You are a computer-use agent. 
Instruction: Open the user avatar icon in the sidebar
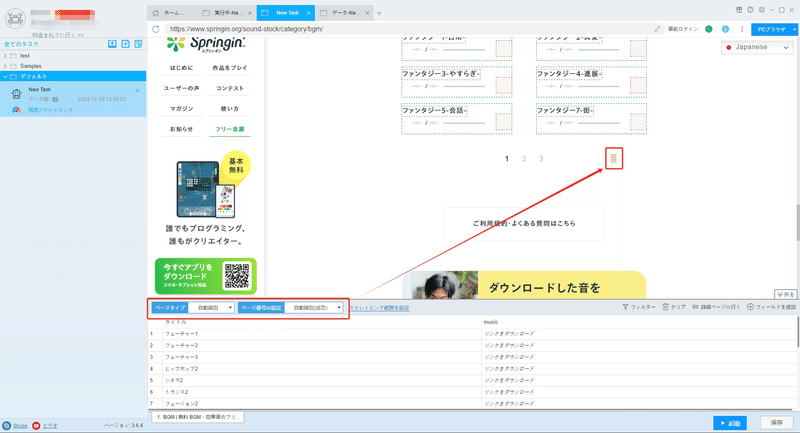15,19
